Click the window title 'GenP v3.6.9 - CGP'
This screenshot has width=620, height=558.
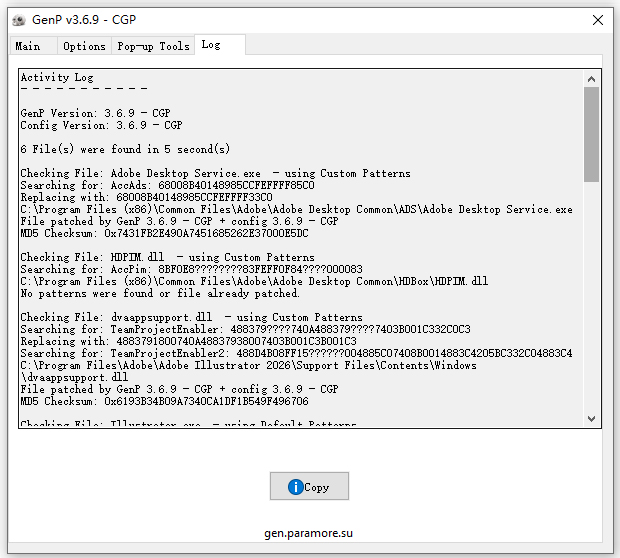(x=84, y=20)
